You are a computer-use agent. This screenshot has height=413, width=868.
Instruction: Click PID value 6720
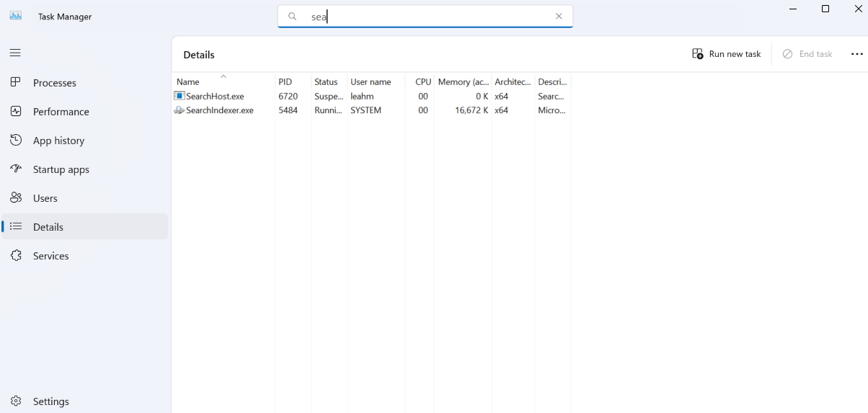point(288,96)
